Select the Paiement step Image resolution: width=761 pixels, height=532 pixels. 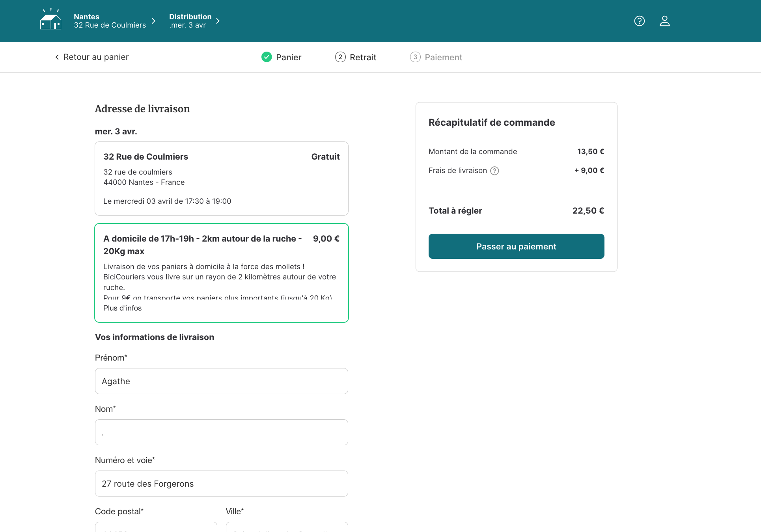tap(436, 57)
